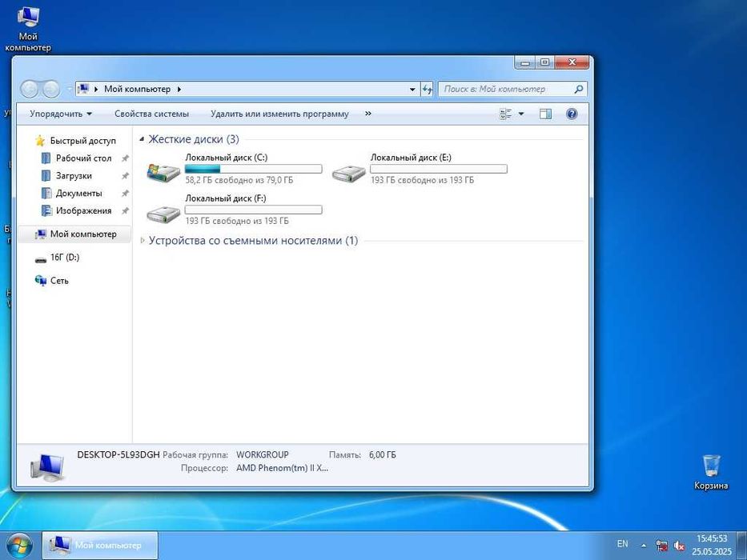Image resolution: width=747 pixels, height=560 pixels.
Task: Open Local Disk (C:) drive icon
Action: [163, 173]
